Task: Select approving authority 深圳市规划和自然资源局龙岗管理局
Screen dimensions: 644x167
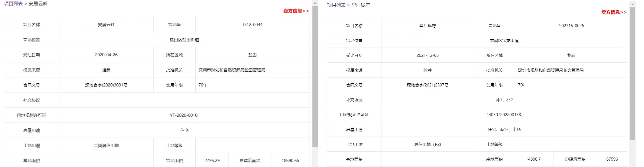Action: (x=551, y=70)
